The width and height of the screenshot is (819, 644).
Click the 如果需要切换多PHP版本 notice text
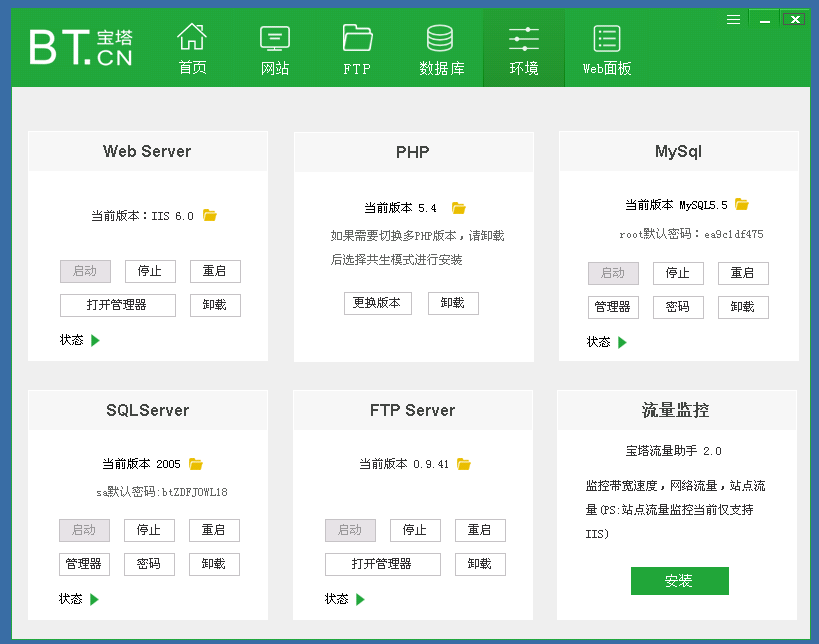coord(417,248)
